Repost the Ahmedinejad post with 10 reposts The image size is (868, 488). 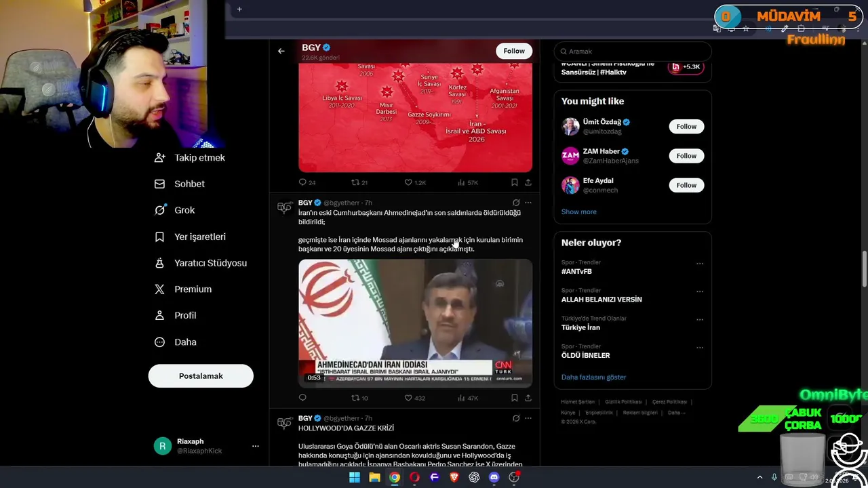pyautogui.click(x=359, y=398)
